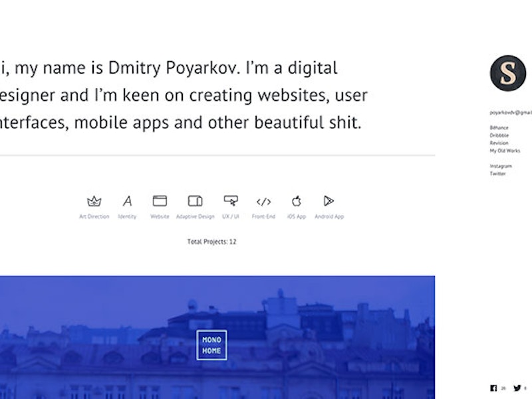Select the Website browser icon
This screenshot has height=399, width=532.
[160, 201]
